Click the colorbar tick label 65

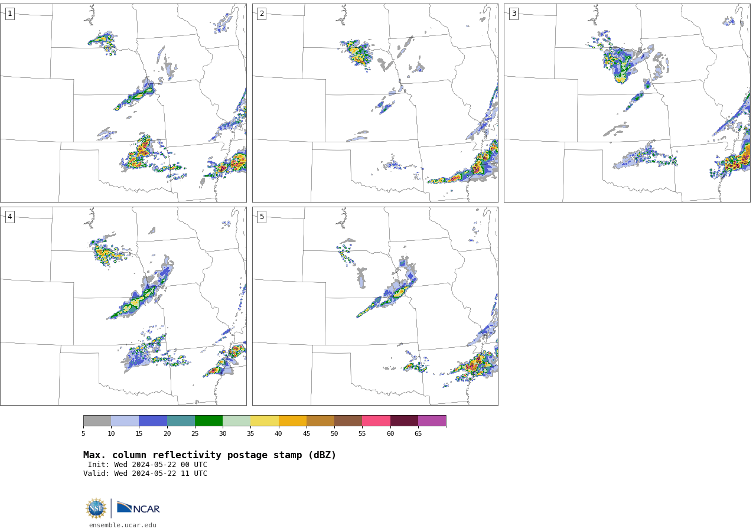click(x=418, y=434)
